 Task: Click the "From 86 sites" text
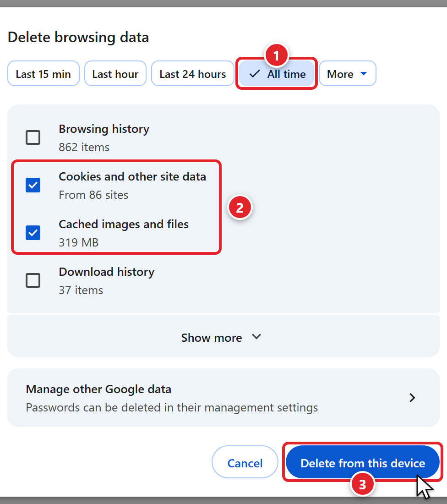coord(93,195)
